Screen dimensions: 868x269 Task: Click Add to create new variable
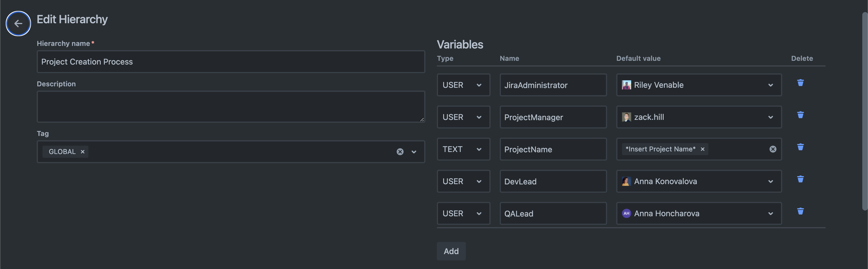[x=451, y=251]
